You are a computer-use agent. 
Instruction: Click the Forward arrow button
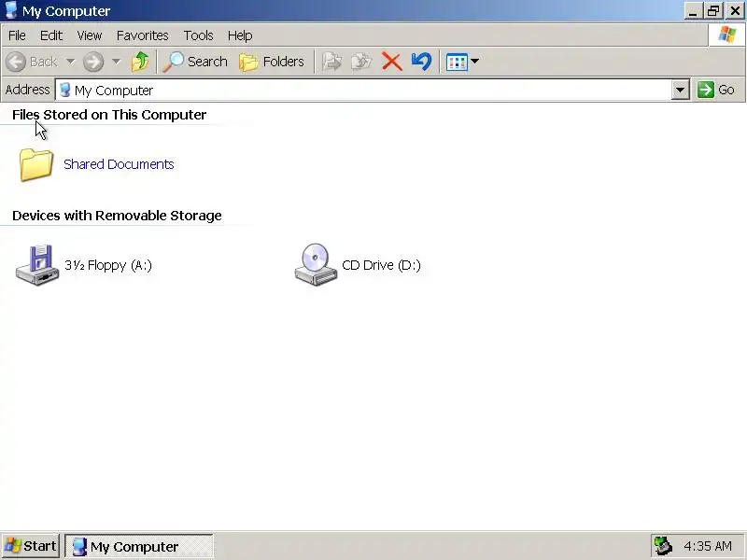[93, 62]
